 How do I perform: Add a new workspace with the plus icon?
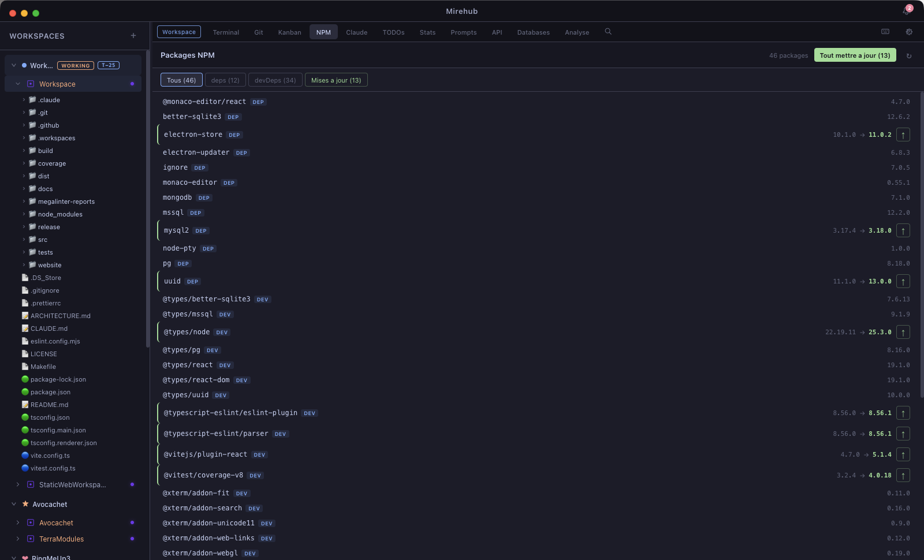133,35
